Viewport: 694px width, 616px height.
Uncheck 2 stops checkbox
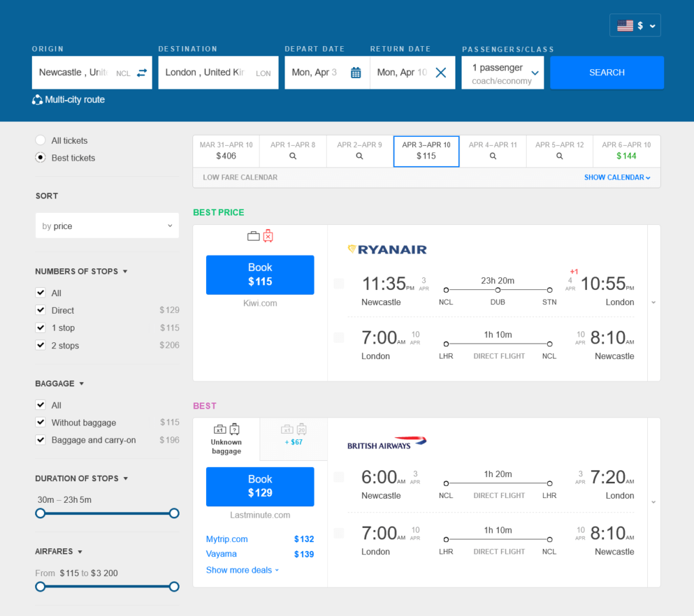coord(41,345)
